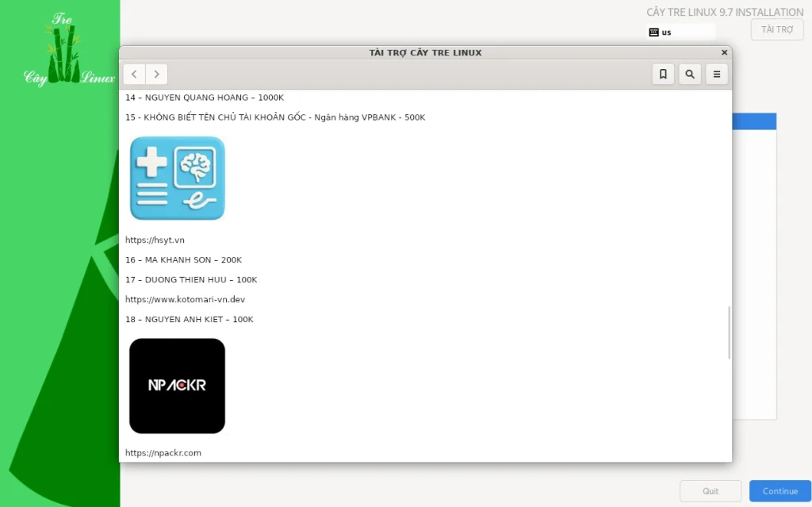
Task: Click the forward navigation arrow
Action: click(157, 74)
